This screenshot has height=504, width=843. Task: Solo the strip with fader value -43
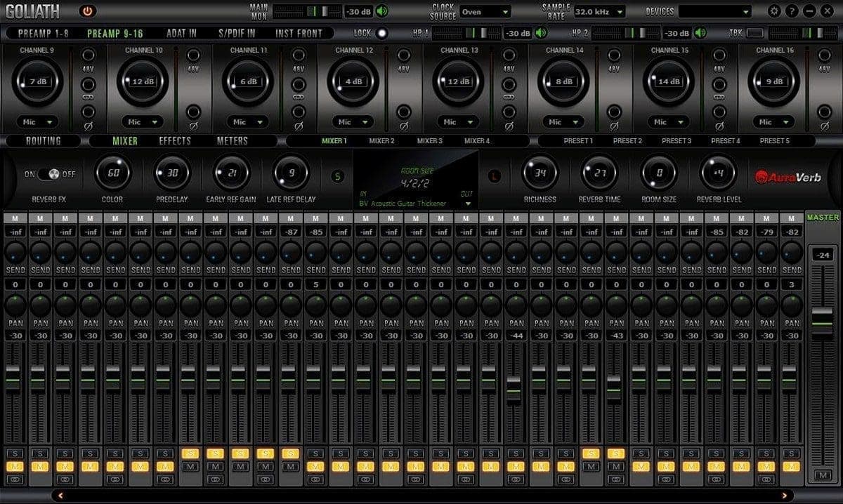616,453
